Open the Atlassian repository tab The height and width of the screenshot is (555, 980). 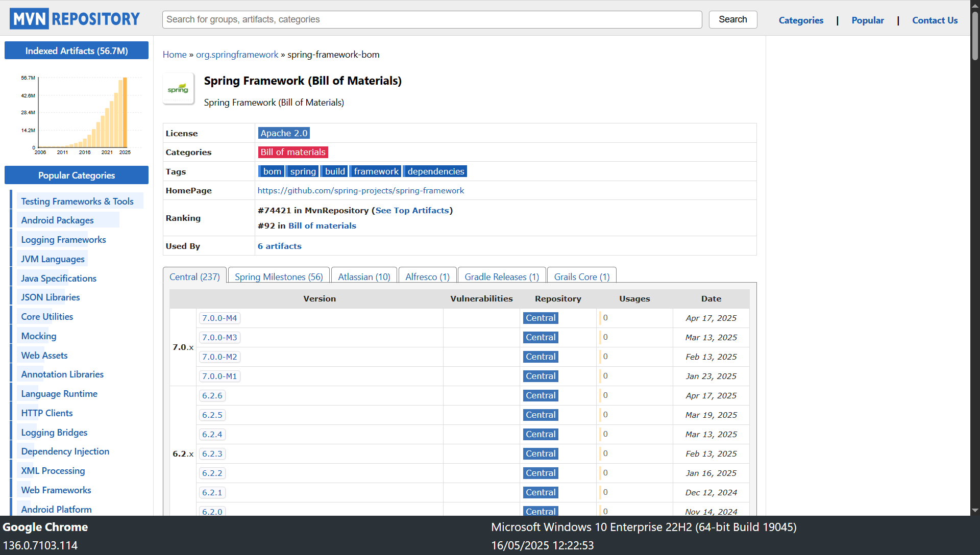[364, 276]
